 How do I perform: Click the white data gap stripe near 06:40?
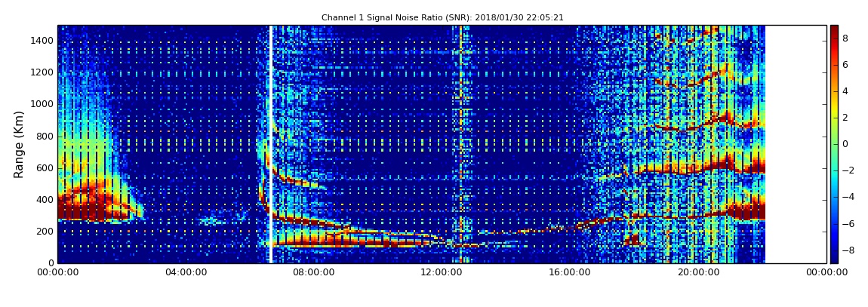click(x=271, y=144)
